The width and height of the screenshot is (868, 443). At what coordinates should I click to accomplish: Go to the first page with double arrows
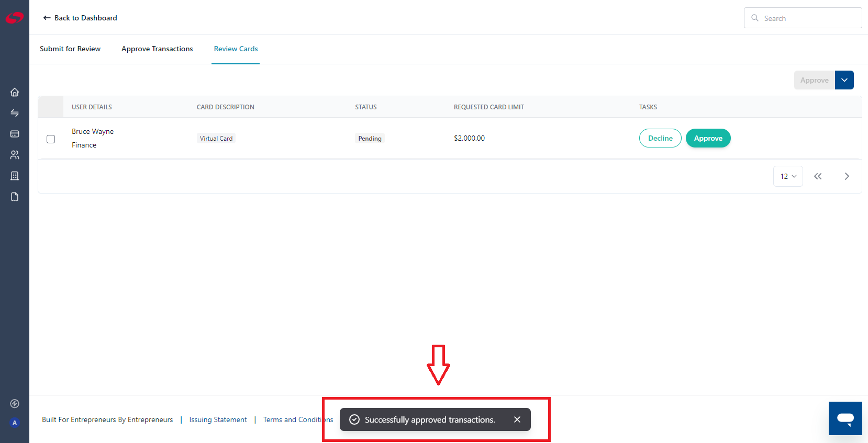tap(818, 176)
